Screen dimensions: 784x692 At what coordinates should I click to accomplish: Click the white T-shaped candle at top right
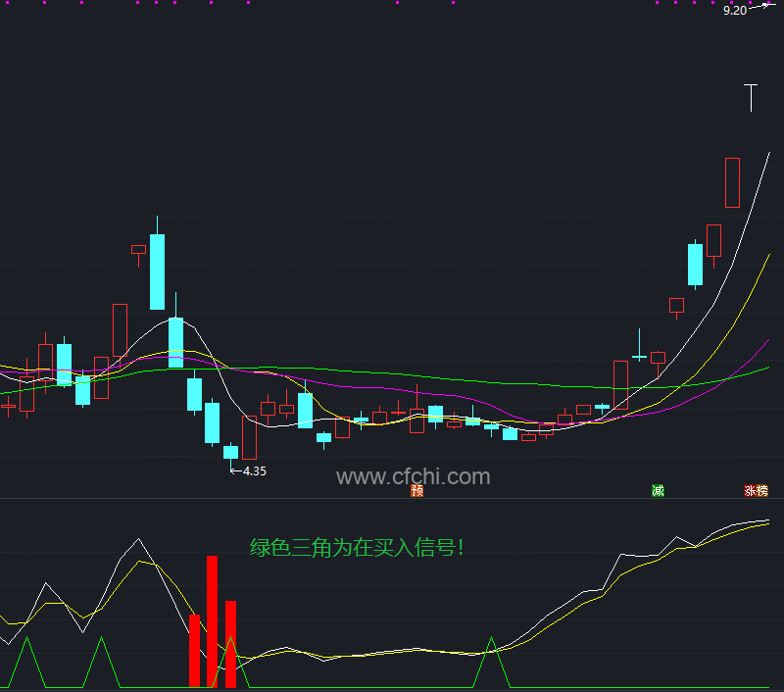[751, 98]
